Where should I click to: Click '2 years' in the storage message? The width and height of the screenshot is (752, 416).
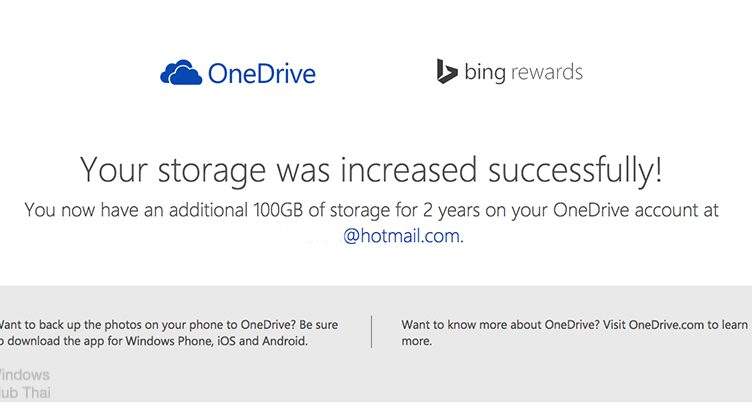(x=451, y=210)
